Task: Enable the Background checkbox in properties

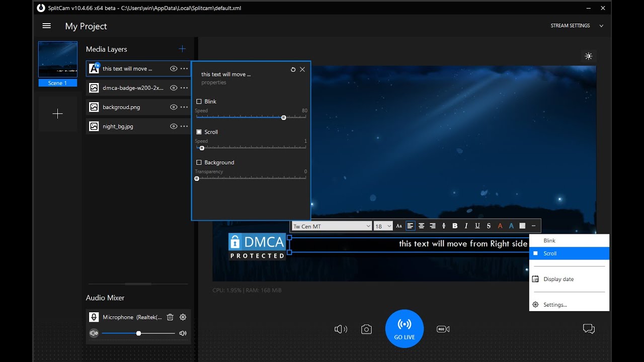Action: 199,162
